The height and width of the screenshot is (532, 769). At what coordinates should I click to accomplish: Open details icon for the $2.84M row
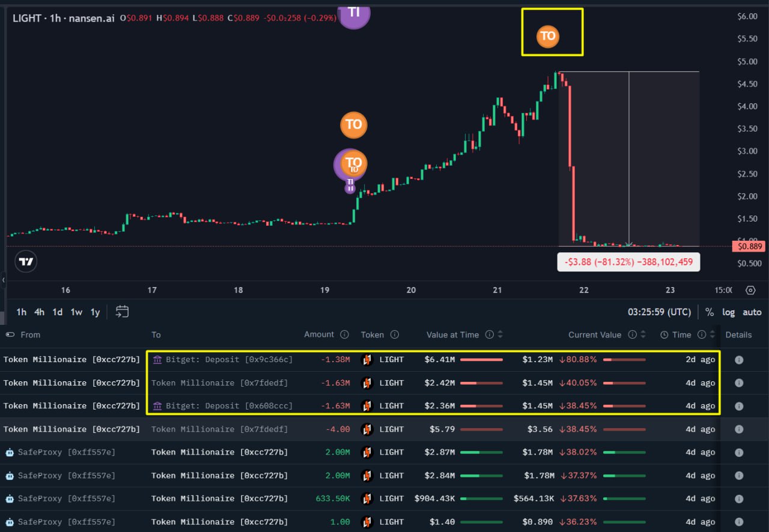click(739, 475)
